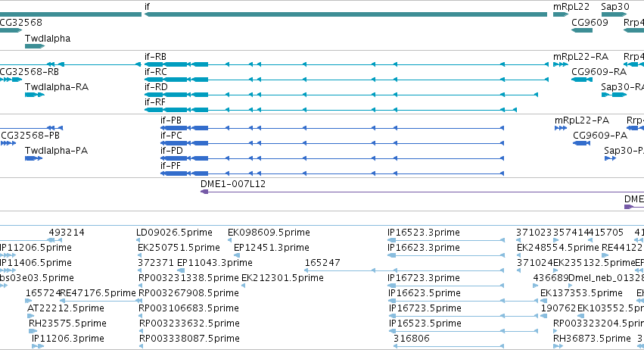The width and height of the screenshot is (644, 350).
Task: Select the IP16723.3prime EST label
Action: click(424, 278)
